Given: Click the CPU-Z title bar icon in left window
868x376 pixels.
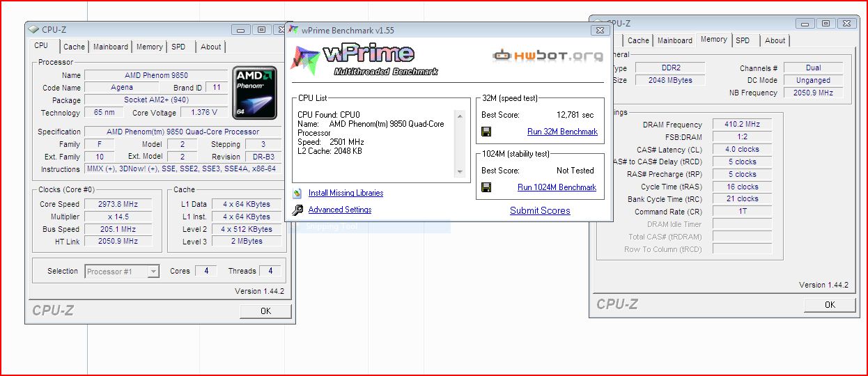Looking at the screenshot, I should 33,29.
